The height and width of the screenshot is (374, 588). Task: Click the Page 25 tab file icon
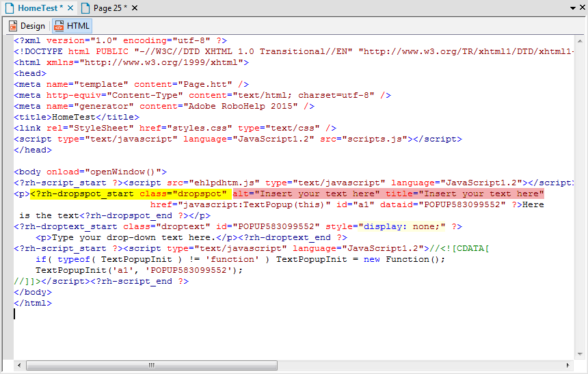[85, 8]
